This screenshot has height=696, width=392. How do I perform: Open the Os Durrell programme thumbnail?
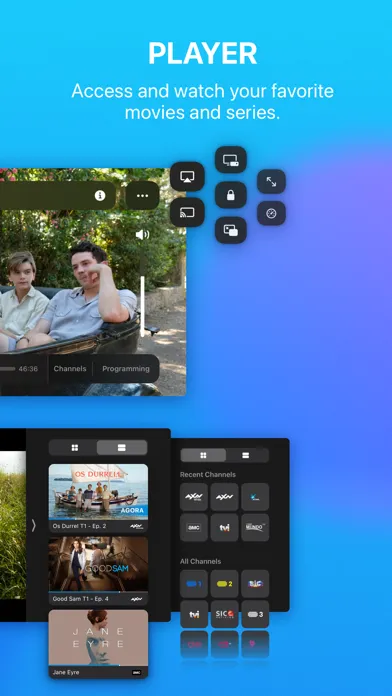pyautogui.click(x=98, y=492)
